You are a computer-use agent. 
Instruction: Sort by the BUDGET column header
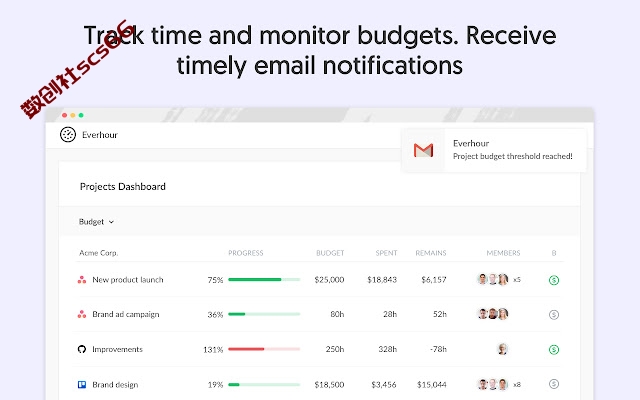pyautogui.click(x=330, y=253)
